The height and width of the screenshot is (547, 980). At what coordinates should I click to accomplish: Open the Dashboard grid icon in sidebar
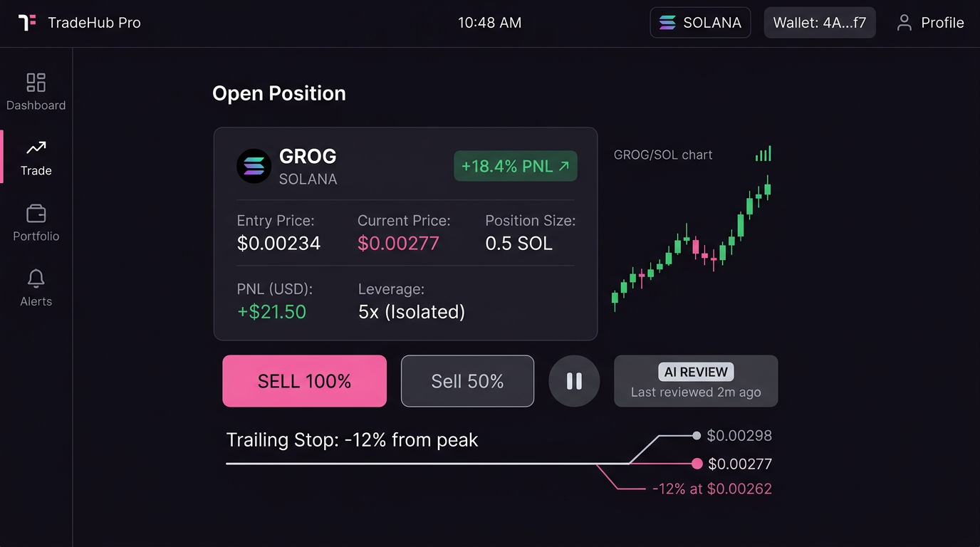(36, 82)
